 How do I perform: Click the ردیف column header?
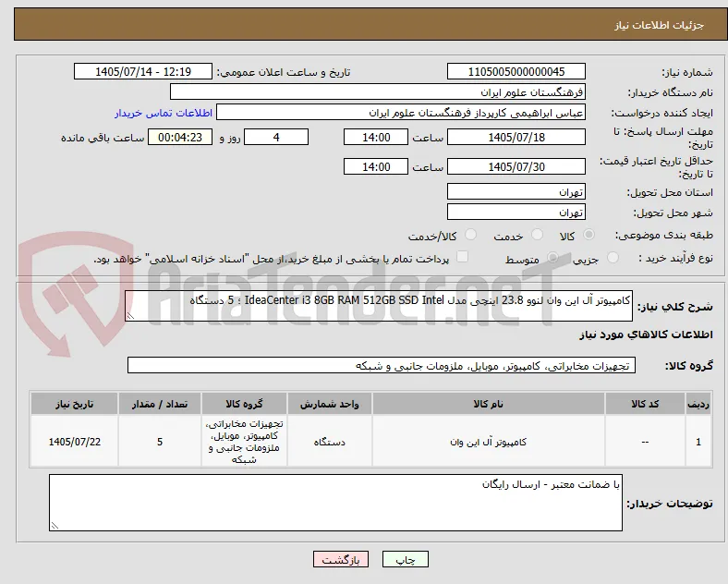click(x=698, y=404)
